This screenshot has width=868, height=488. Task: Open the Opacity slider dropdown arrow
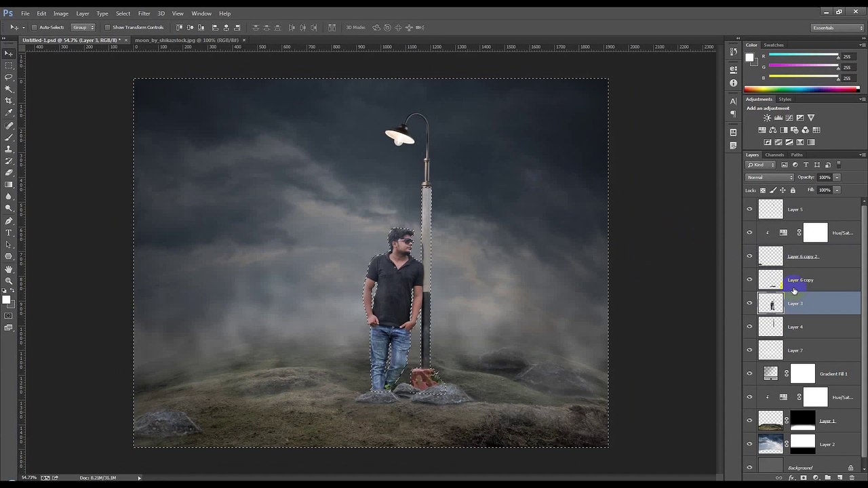(837, 178)
